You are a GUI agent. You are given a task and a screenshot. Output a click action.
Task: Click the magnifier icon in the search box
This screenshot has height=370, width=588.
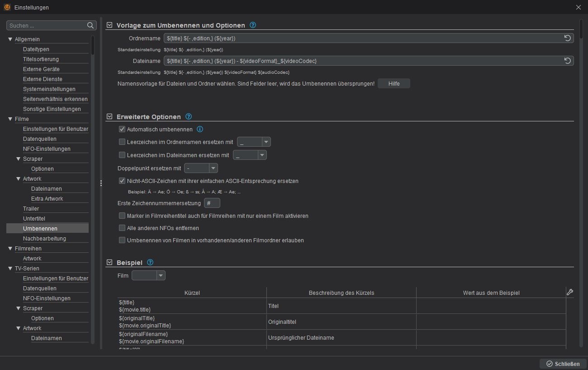pyautogui.click(x=90, y=25)
